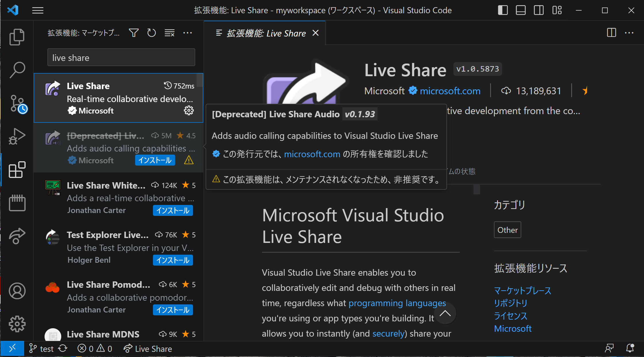This screenshot has height=357, width=644.
Task: Open the Manage gear in activity bar
Action: (17, 324)
